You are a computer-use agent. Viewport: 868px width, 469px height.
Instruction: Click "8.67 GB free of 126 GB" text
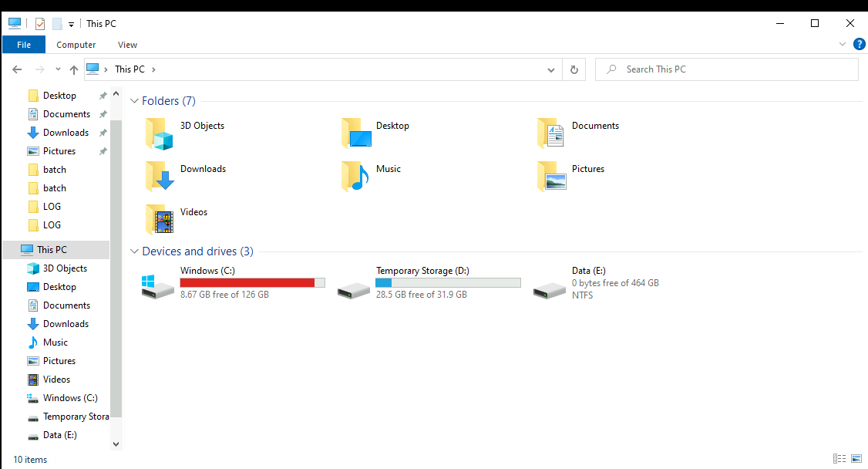[224, 295]
